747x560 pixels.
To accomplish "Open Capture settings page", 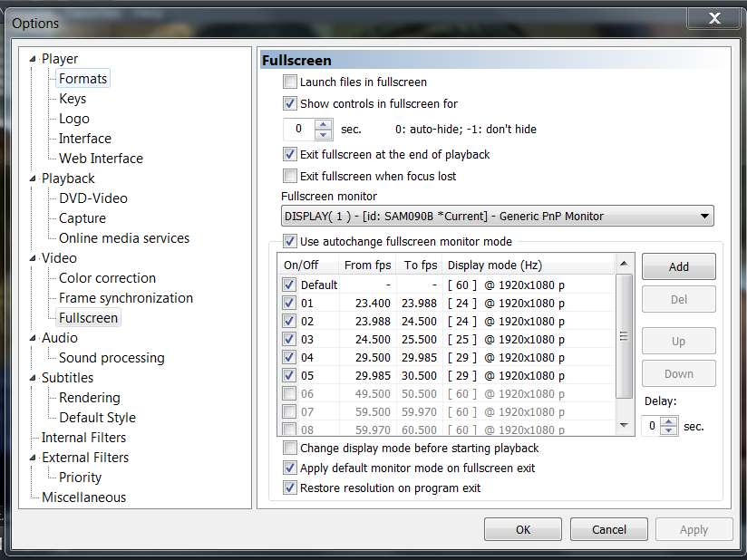I will 82,218.
